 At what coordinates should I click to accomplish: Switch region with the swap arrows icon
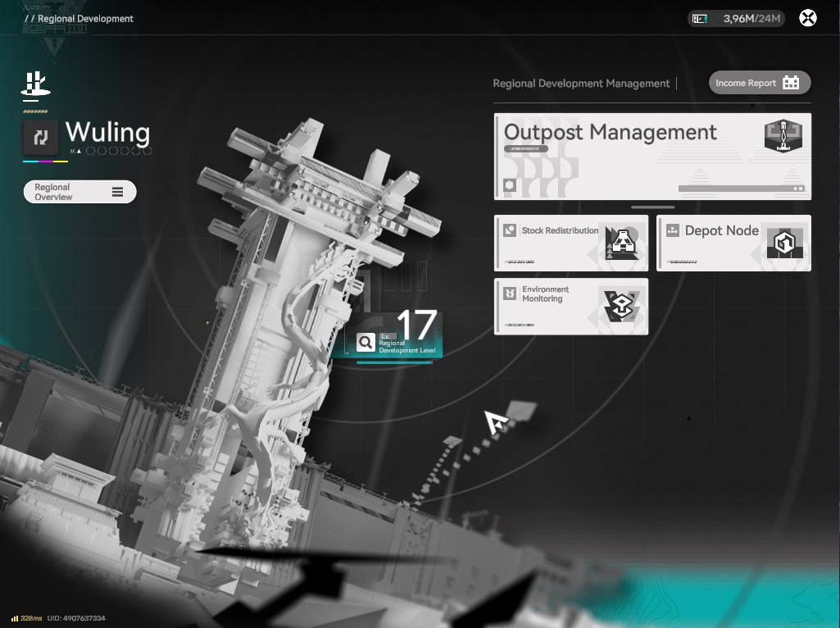(41, 137)
